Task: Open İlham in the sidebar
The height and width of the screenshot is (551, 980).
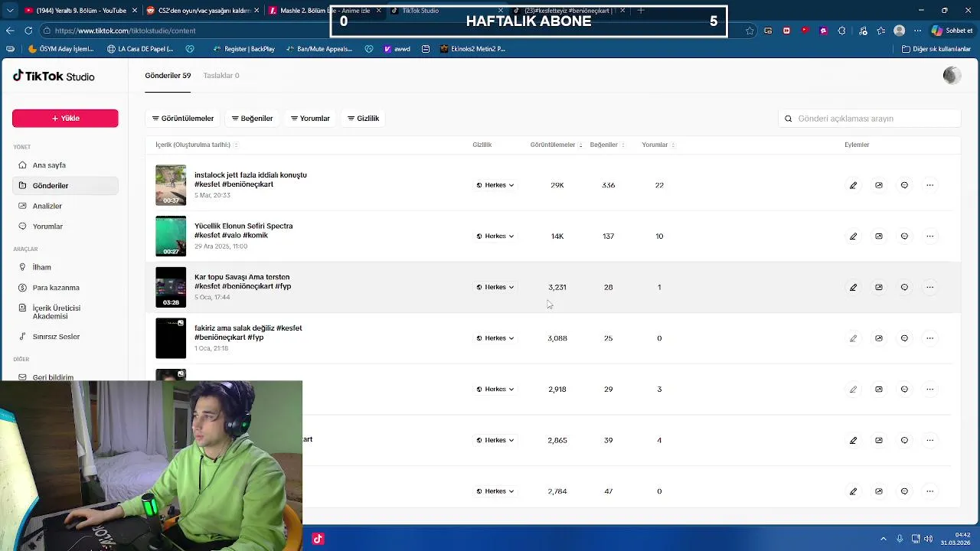Action: pos(65,267)
